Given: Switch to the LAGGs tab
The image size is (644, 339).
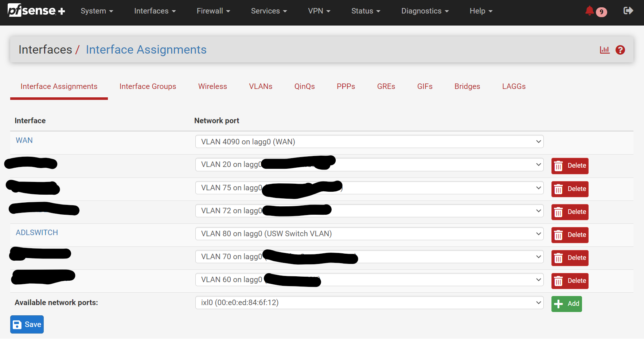Looking at the screenshot, I should click(x=514, y=86).
